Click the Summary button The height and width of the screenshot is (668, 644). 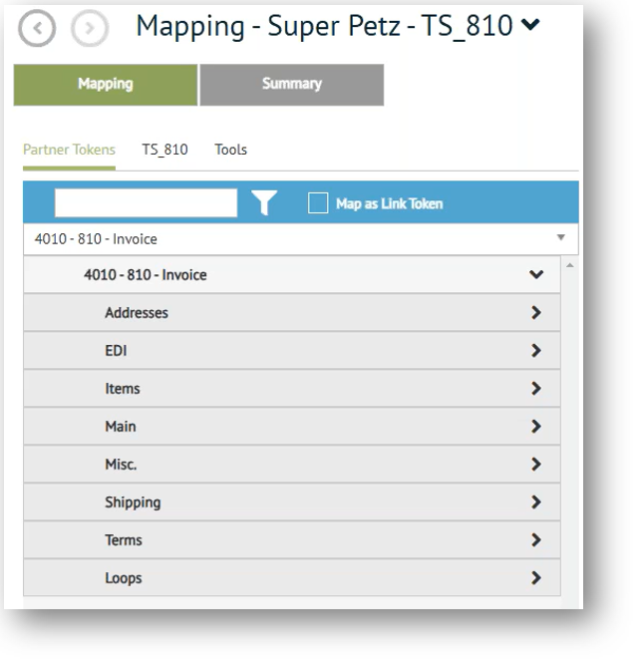tap(291, 85)
